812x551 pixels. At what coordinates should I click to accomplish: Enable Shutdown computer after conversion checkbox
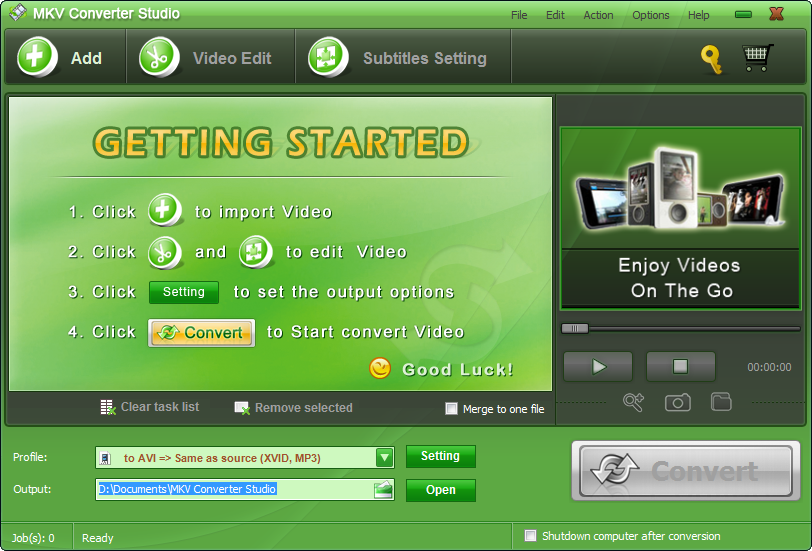530,535
